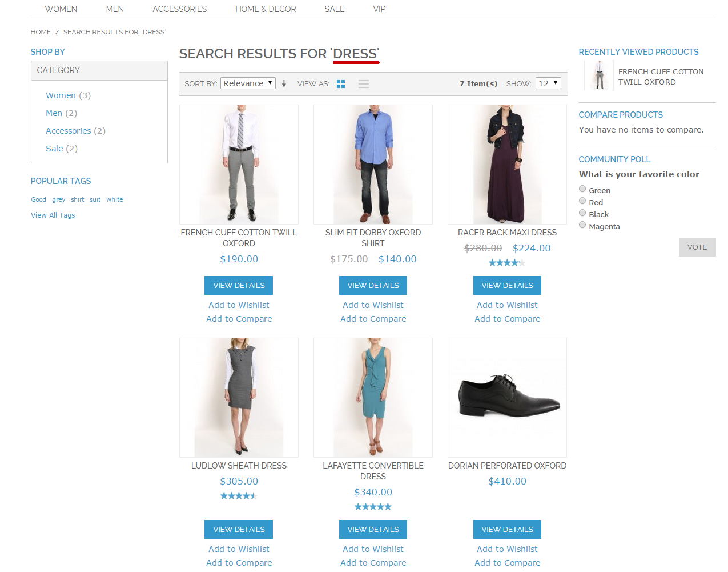Select Red poll option
The image size is (728, 572).
582,201
